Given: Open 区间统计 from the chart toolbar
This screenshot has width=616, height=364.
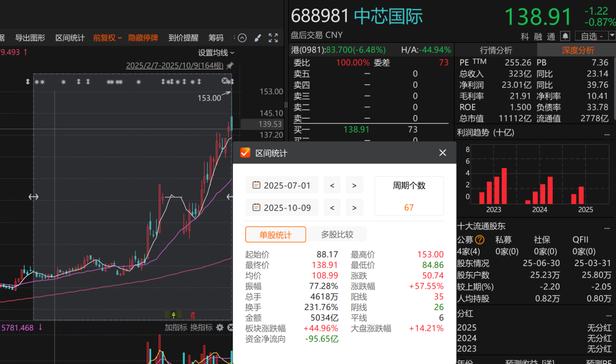Looking at the screenshot, I should coord(70,38).
